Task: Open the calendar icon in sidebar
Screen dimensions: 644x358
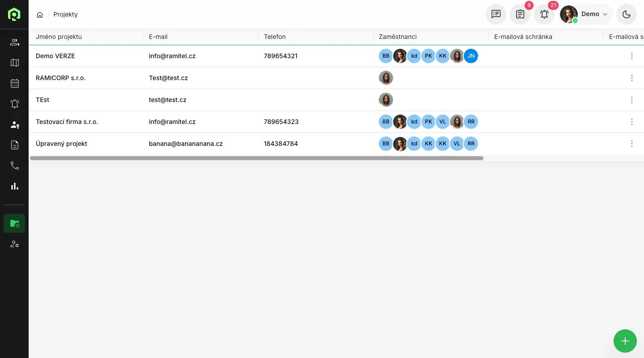Action: pos(15,83)
